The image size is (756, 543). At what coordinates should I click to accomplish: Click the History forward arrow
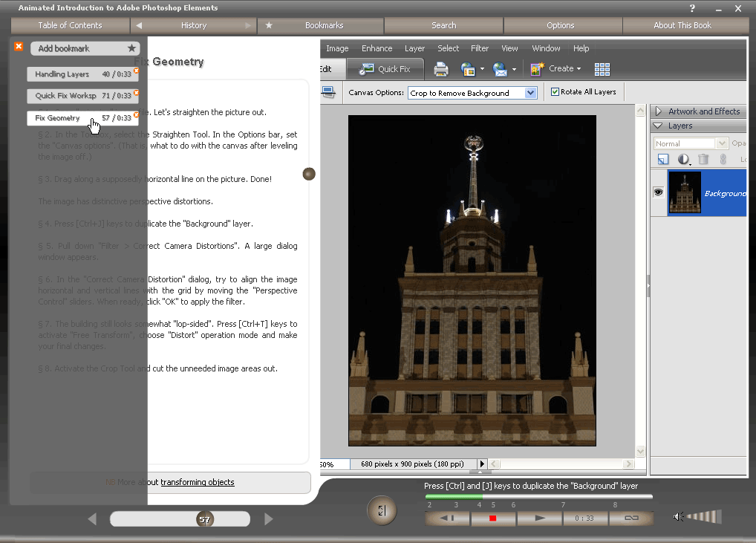coord(248,25)
